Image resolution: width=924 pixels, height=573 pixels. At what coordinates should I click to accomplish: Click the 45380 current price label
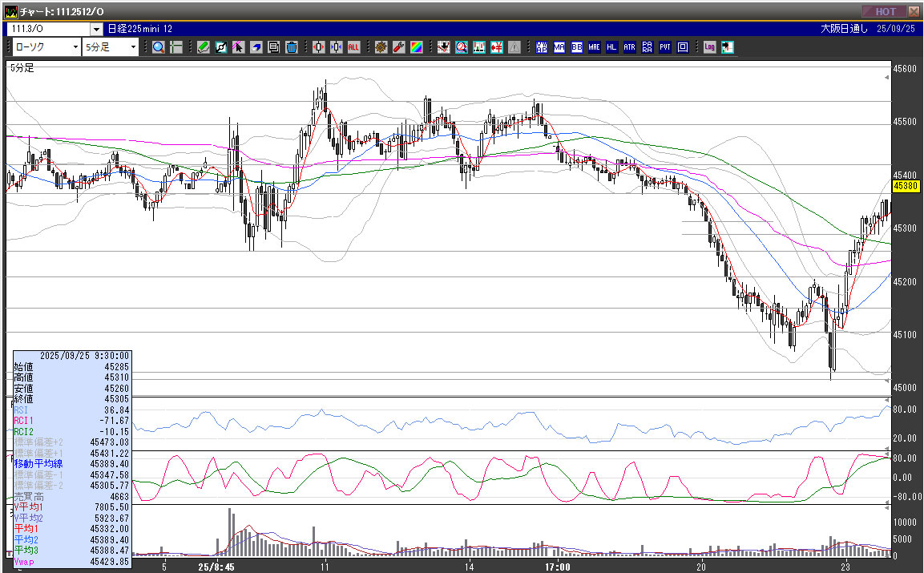point(906,186)
